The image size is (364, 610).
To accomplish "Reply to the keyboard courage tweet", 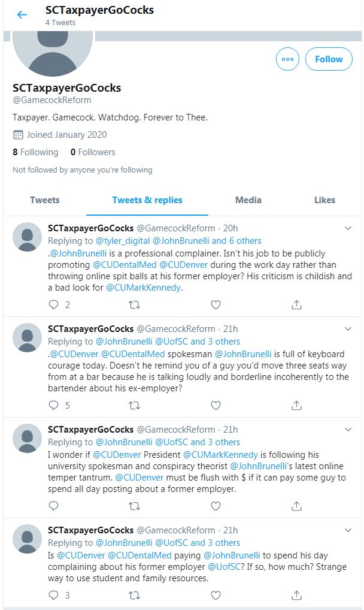I will [x=54, y=405].
